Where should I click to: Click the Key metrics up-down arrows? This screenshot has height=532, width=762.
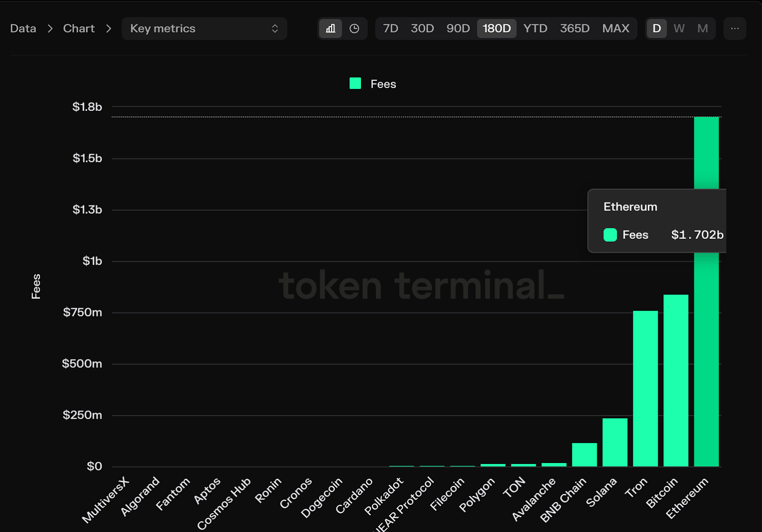click(275, 29)
